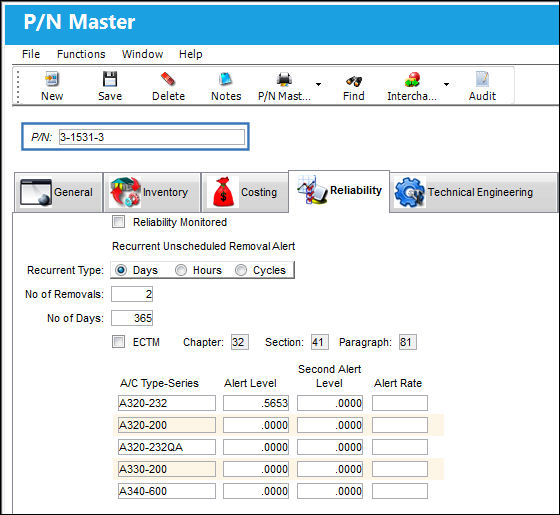Click the No of Removals field
Screen dimensions: 560x515
point(132,294)
